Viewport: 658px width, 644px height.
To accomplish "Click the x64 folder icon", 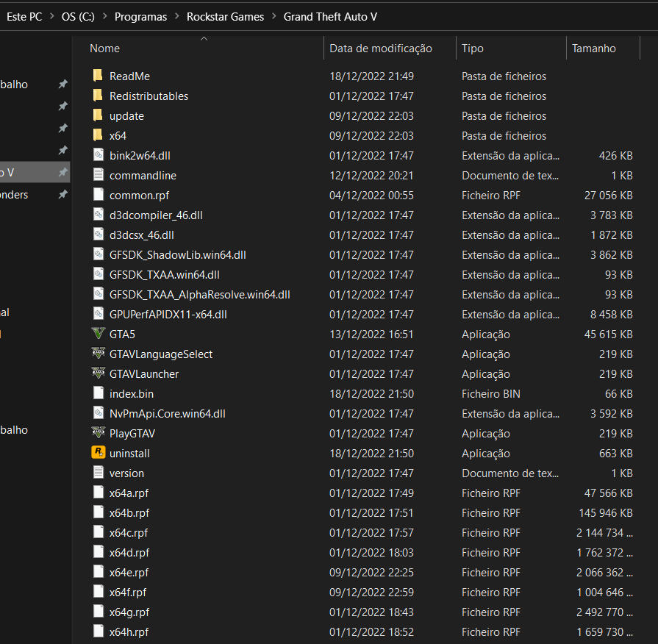I will 98,135.
